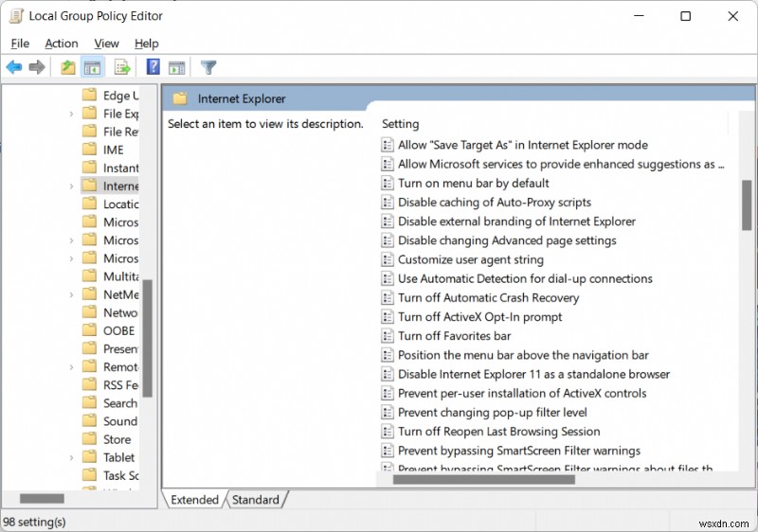
Task: Expand the Remot tree node chevron
Action: pyautogui.click(x=71, y=367)
